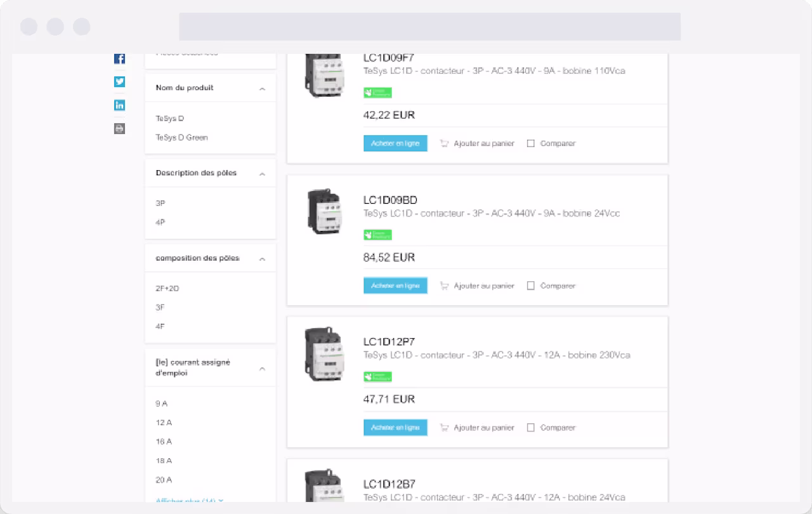The height and width of the screenshot is (514, 812).
Task: Open the LC1D09BD product image
Action: pyautogui.click(x=324, y=212)
